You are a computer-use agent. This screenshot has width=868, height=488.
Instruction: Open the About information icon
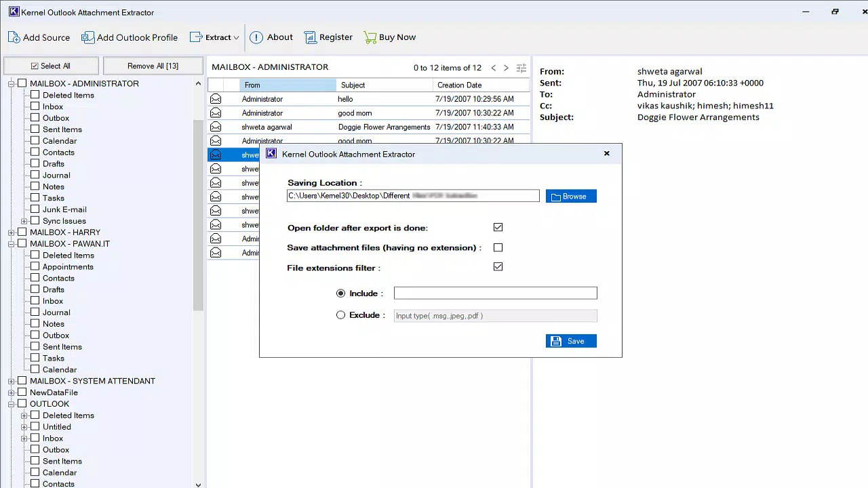(256, 37)
